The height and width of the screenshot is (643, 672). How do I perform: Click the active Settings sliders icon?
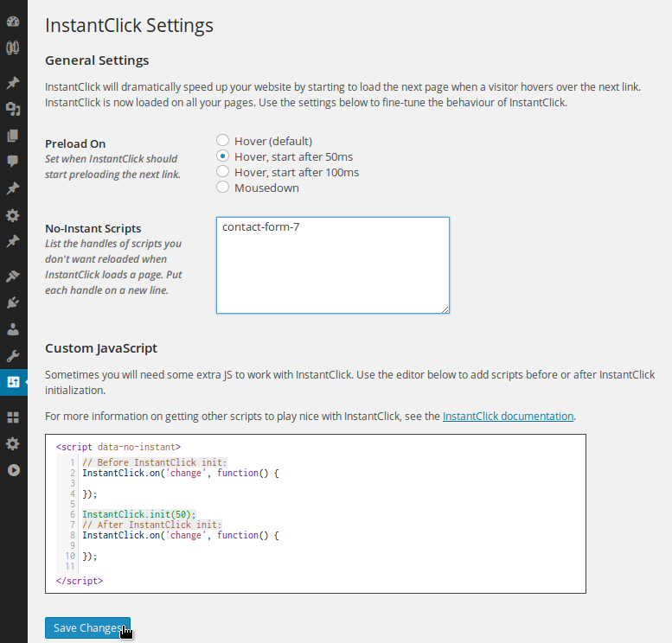[13, 382]
